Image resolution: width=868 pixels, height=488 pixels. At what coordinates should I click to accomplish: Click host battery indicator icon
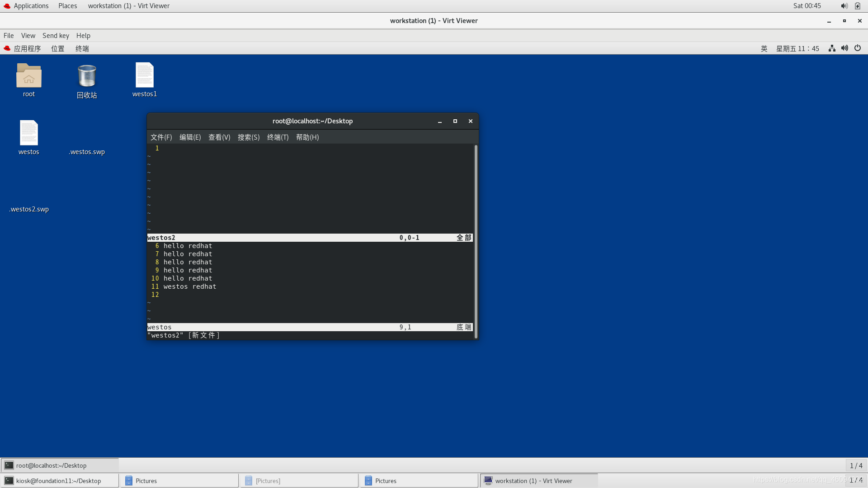(x=858, y=6)
